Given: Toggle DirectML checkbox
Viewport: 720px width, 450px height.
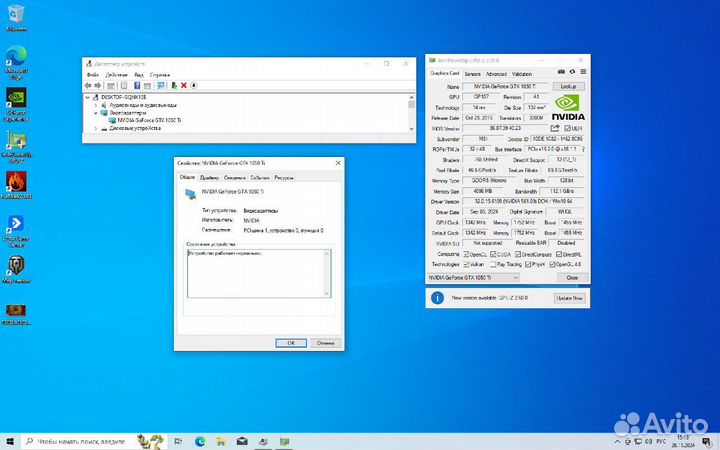Looking at the screenshot, I should pos(559,254).
